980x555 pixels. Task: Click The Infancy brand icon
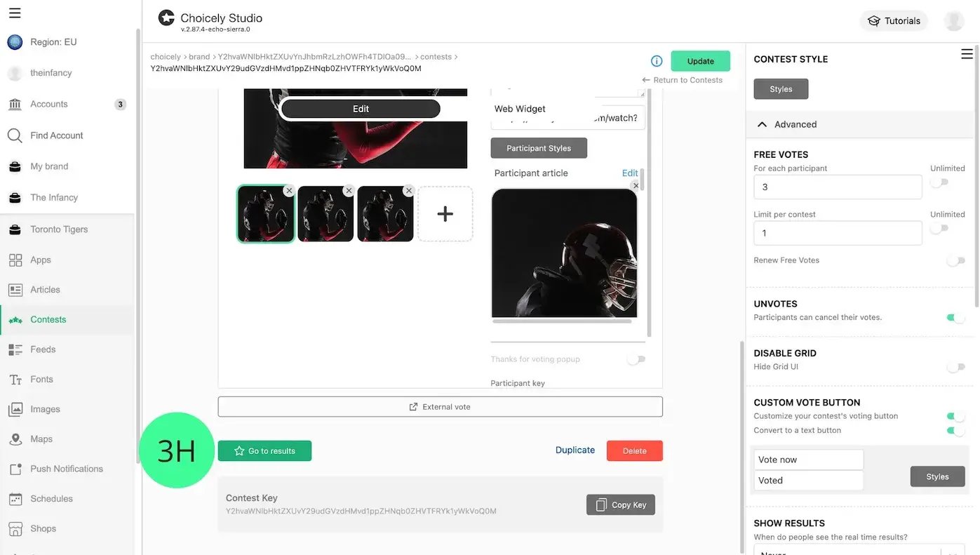(x=15, y=198)
